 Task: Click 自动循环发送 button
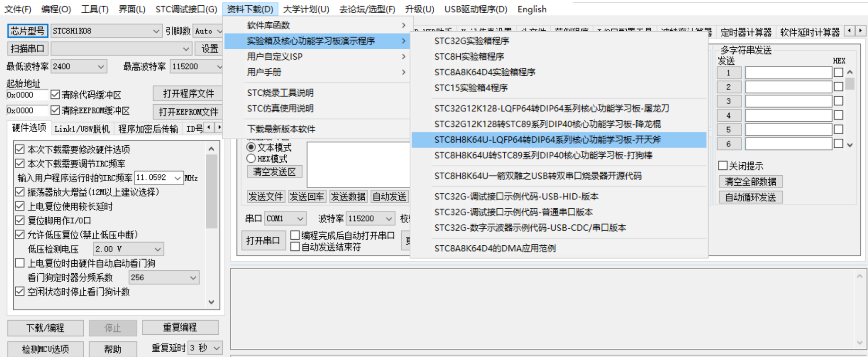click(x=751, y=197)
